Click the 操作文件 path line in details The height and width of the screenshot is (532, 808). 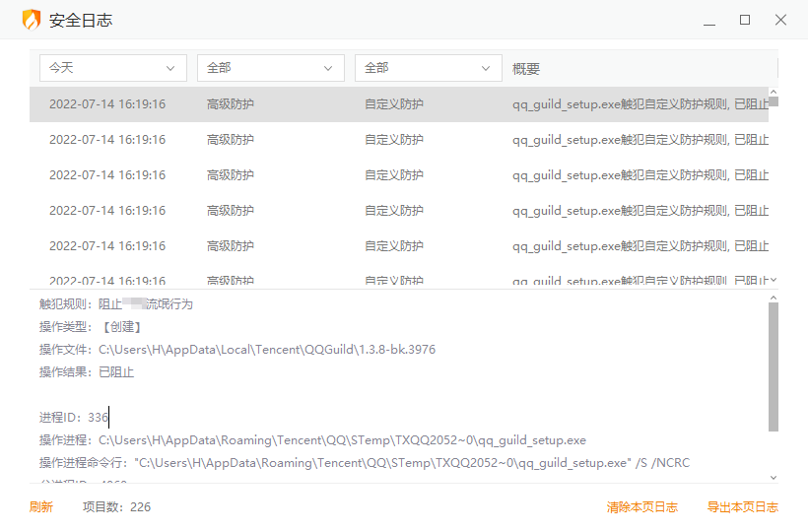pyautogui.click(x=236, y=350)
